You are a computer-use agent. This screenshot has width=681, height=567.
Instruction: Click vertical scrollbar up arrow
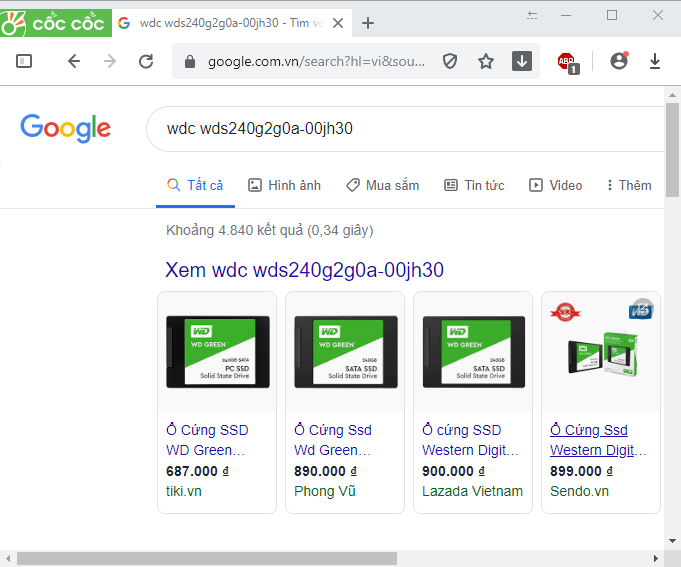pyautogui.click(x=672, y=95)
